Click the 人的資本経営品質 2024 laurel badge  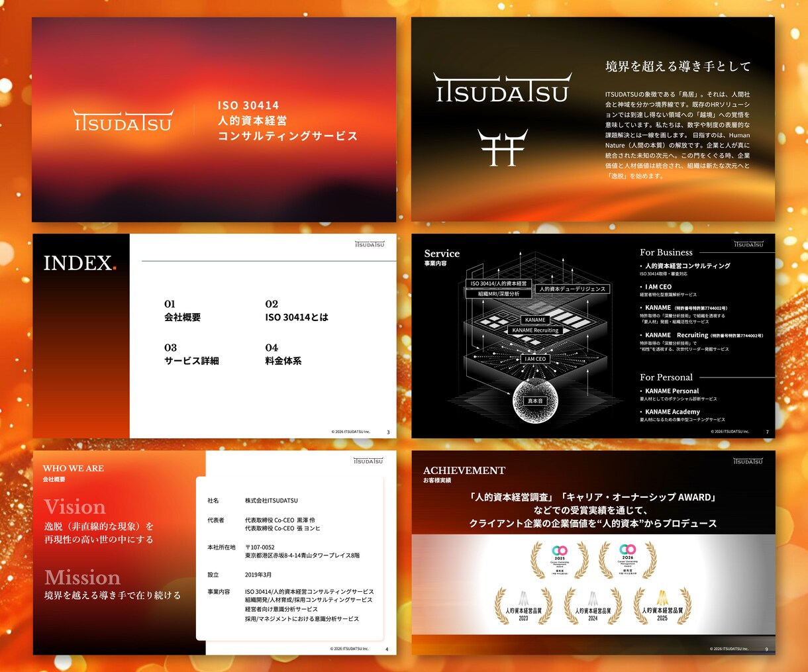[x=593, y=606]
